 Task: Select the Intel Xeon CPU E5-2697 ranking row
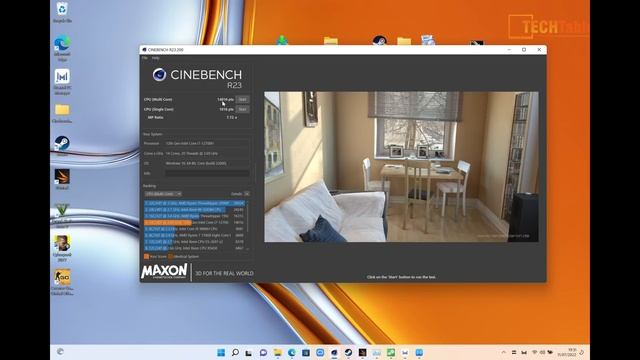coord(194,242)
